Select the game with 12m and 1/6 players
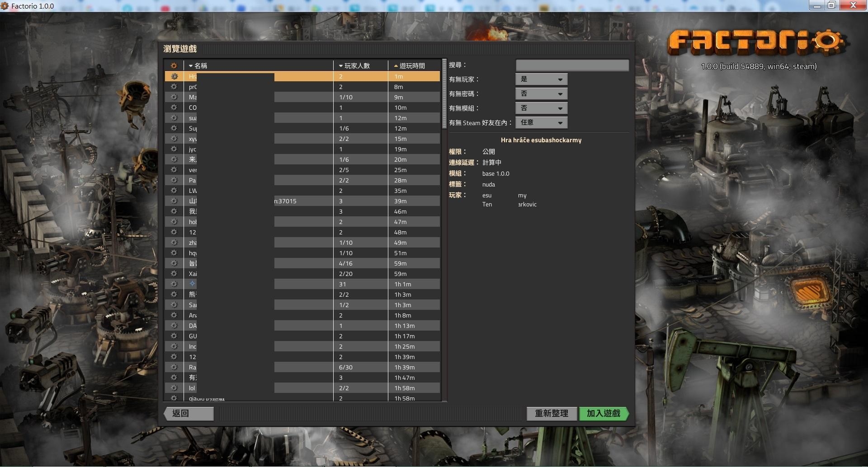 (302, 128)
